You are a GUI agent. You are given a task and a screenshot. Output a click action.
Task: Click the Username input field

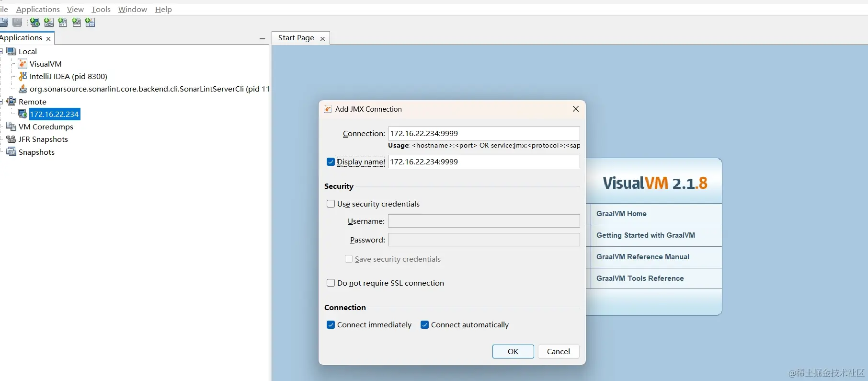coord(484,221)
